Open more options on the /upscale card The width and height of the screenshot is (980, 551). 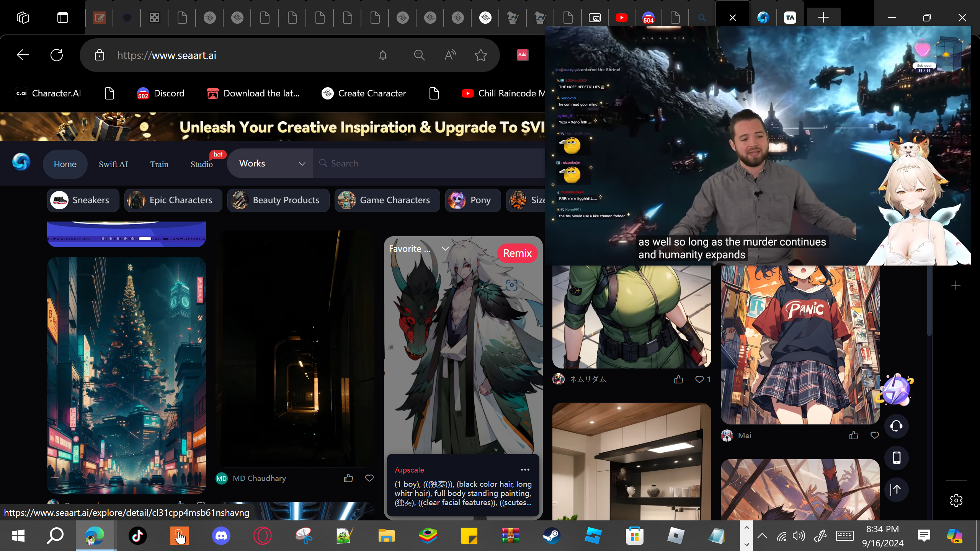(525, 469)
